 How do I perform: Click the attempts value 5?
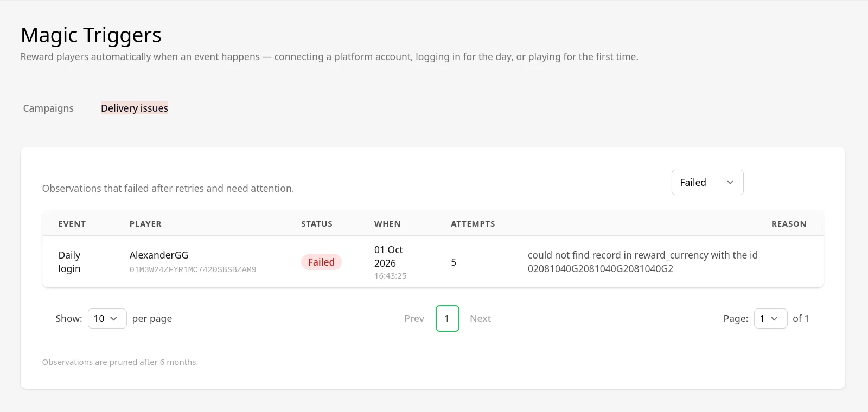454,262
